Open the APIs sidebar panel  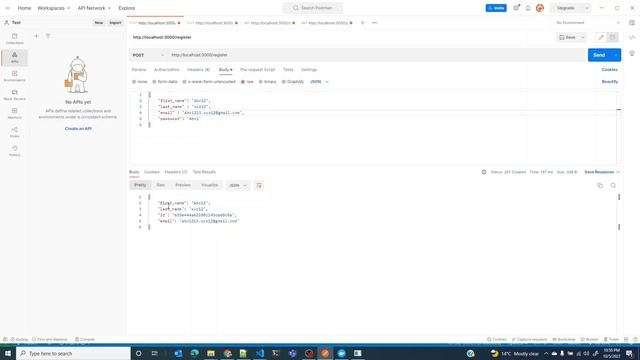14,57
